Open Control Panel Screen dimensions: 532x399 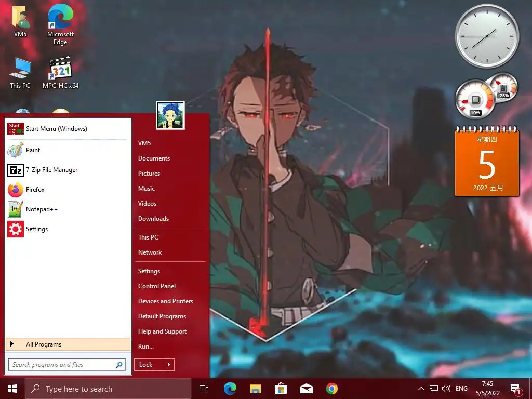click(157, 286)
